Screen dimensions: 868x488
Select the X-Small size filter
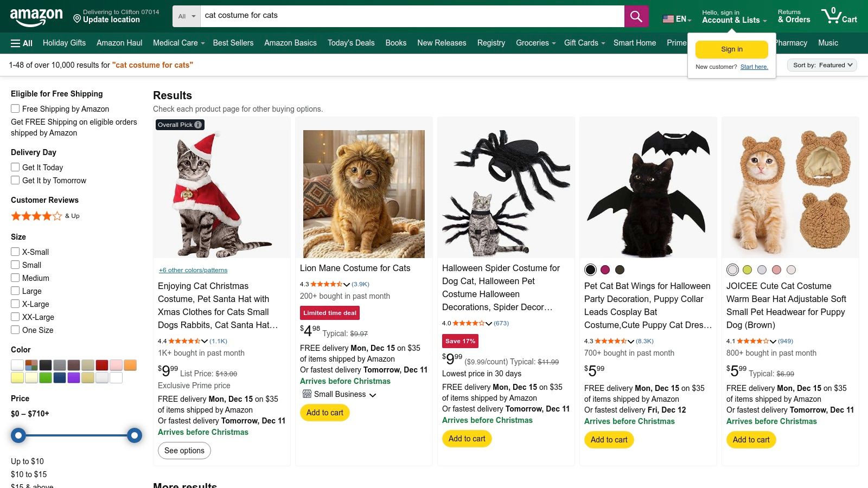pyautogui.click(x=15, y=252)
